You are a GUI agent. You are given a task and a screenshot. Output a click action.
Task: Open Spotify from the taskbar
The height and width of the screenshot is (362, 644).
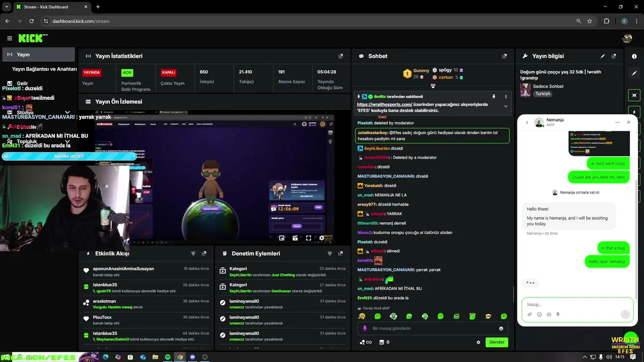pos(168,357)
